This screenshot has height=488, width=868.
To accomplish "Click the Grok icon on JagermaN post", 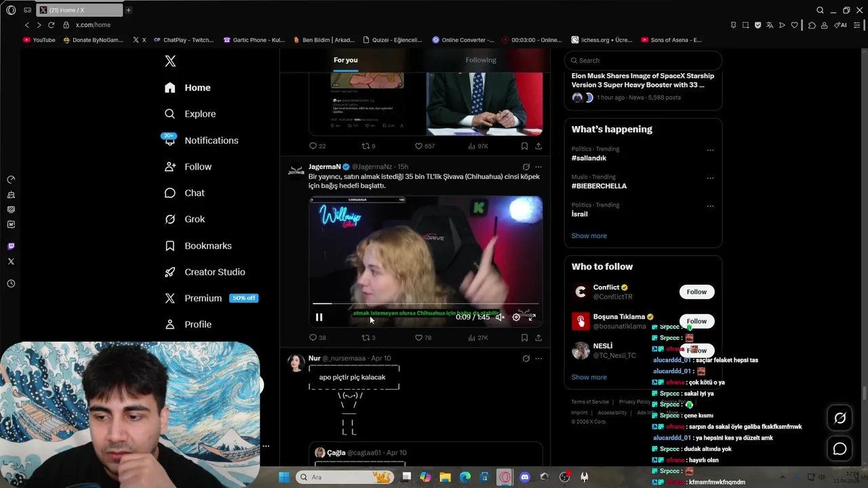I will click(526, 167).
